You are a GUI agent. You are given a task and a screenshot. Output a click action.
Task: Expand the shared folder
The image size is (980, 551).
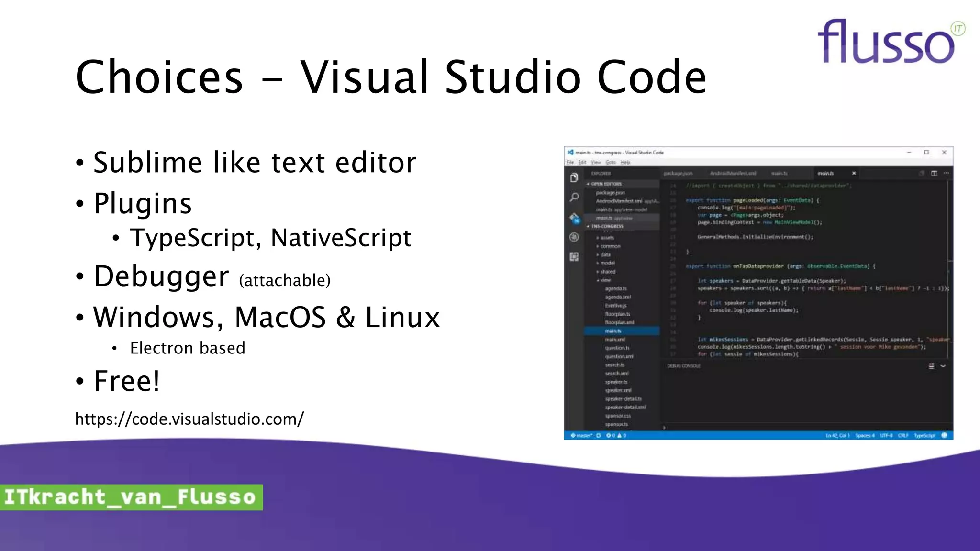606,272
